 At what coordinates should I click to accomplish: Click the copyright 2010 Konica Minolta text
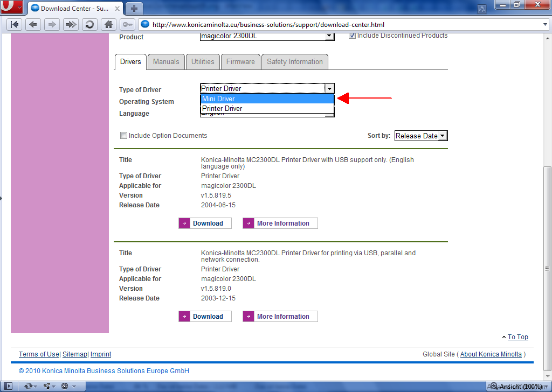(x=104, y=371)
